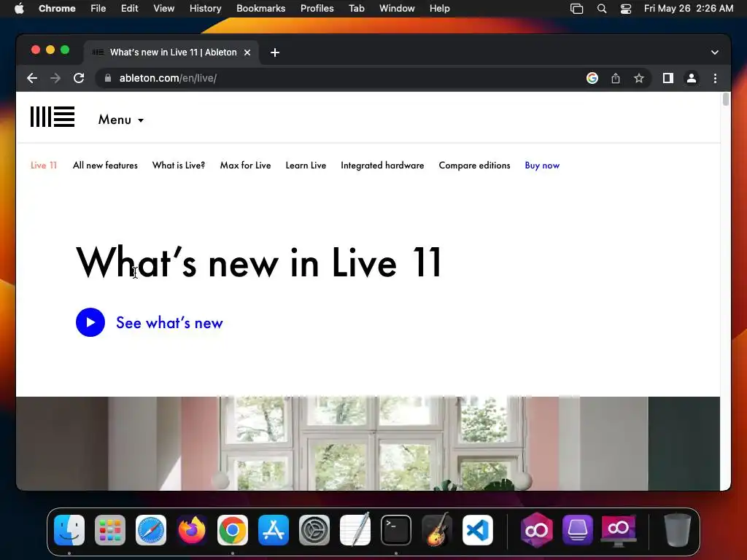Open the Trash in the dock
This screenshot has height=560, width=747.
tap(678, 530)
